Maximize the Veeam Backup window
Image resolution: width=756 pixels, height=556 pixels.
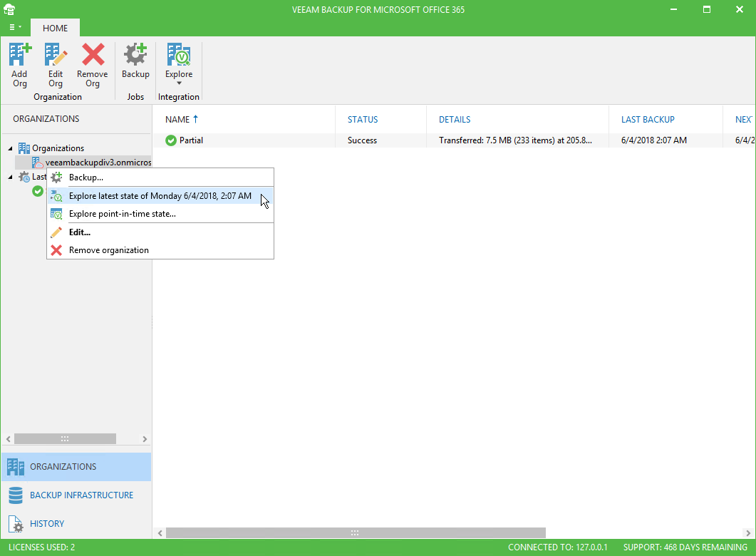pos(707,9)
